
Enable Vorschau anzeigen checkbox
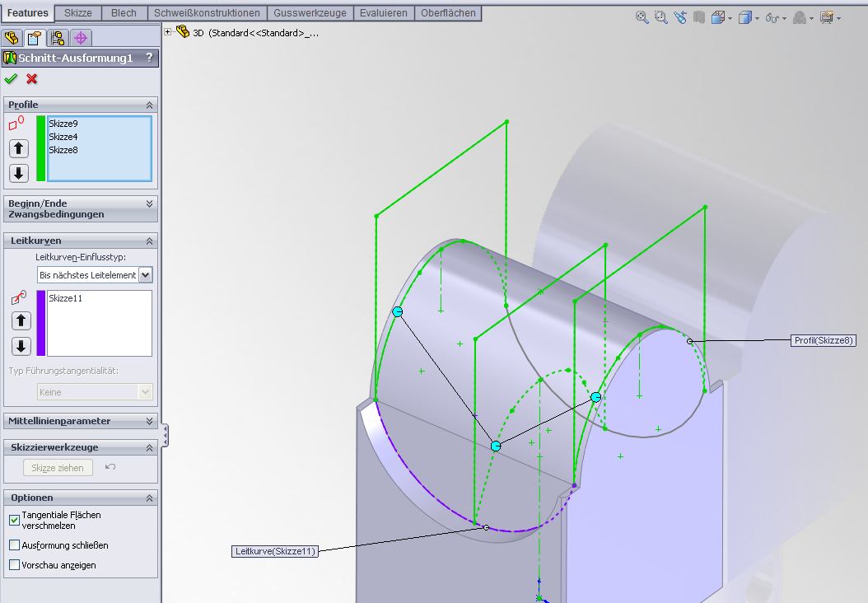[15, 565]
